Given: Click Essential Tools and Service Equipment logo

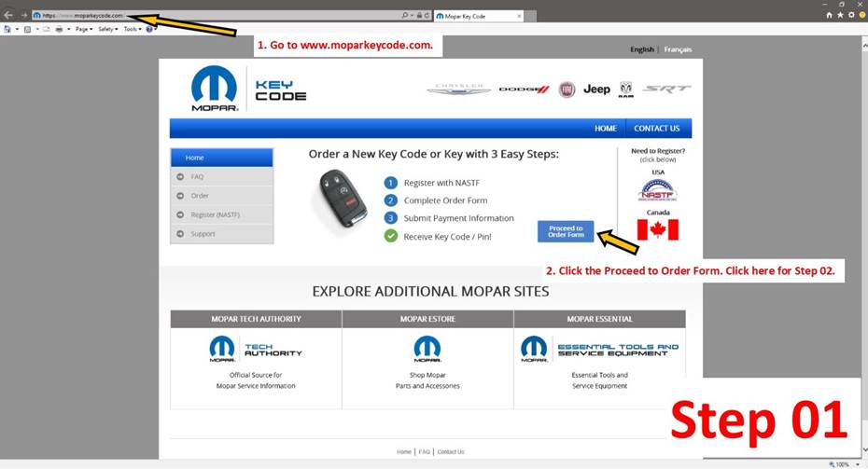Looking at the screenshot, I should (599, 349).
